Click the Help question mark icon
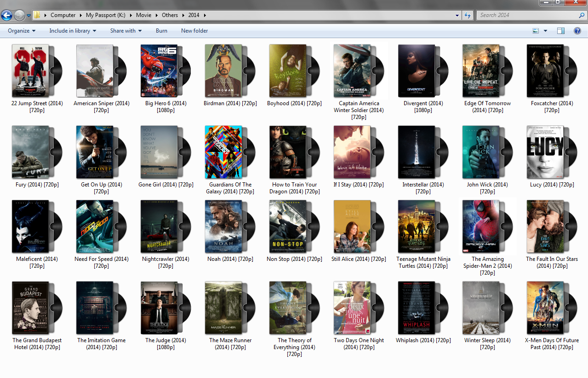Screen dimensions: 588x378 coord(577,31)
